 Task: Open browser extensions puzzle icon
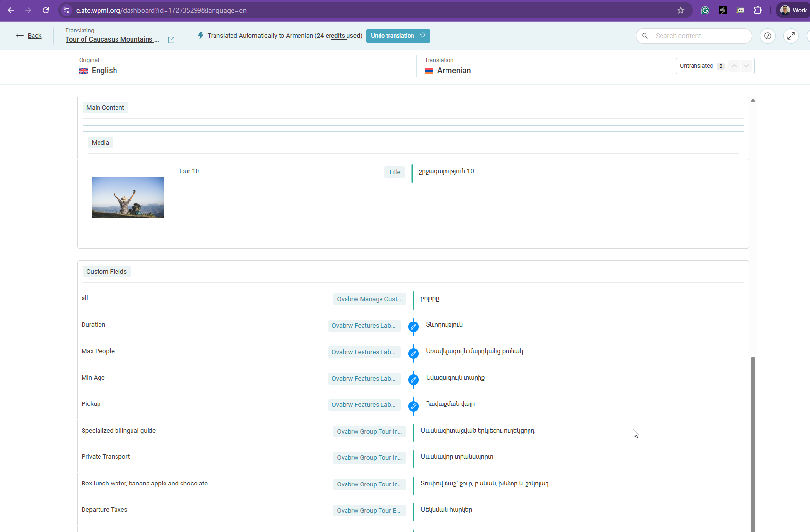pos(758,10)
